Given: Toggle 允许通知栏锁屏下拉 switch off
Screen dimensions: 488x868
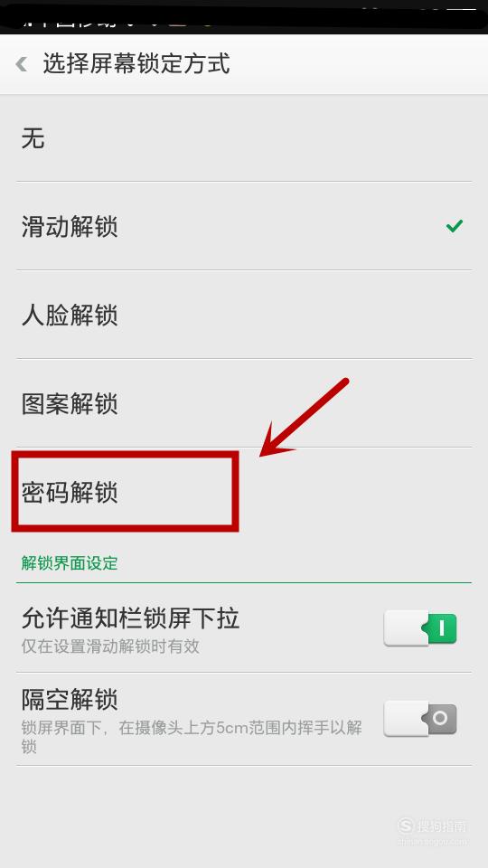Looking at the screenshot, I should (420, 627).
